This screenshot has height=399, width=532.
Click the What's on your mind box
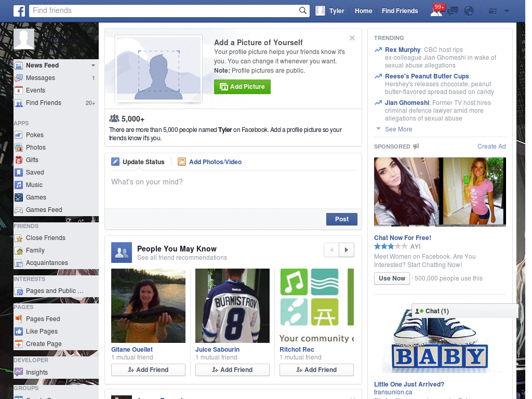pos(233,189)
